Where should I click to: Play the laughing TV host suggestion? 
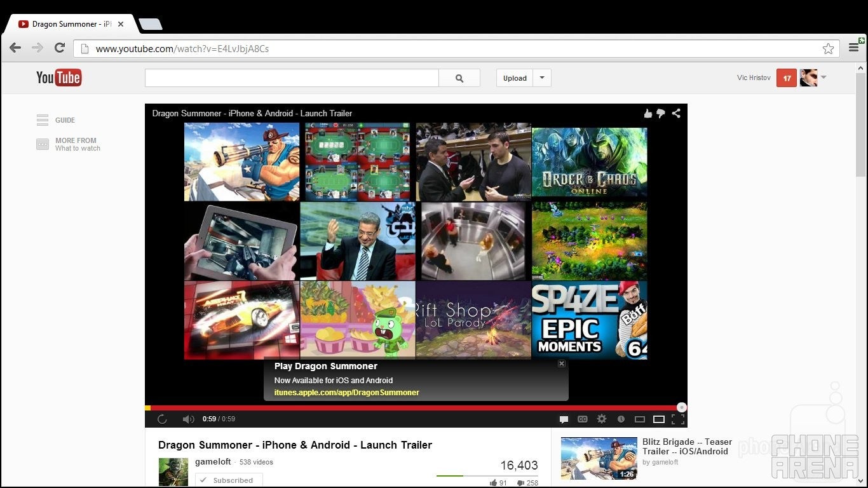(358, 241)
